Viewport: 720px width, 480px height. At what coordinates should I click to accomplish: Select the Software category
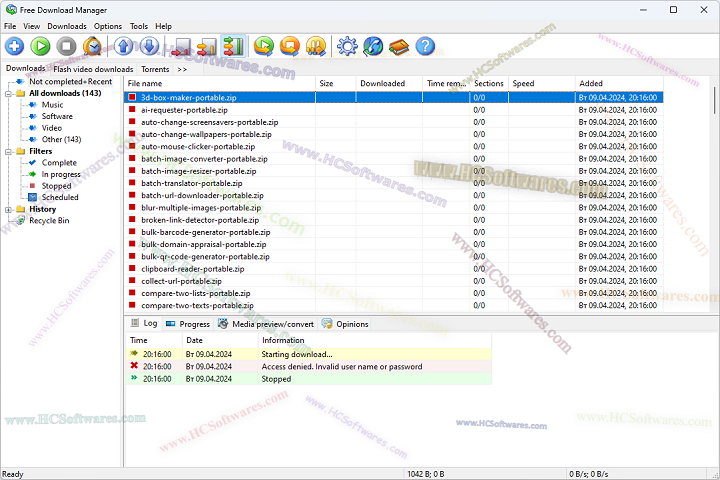click(x=57, y=116)
